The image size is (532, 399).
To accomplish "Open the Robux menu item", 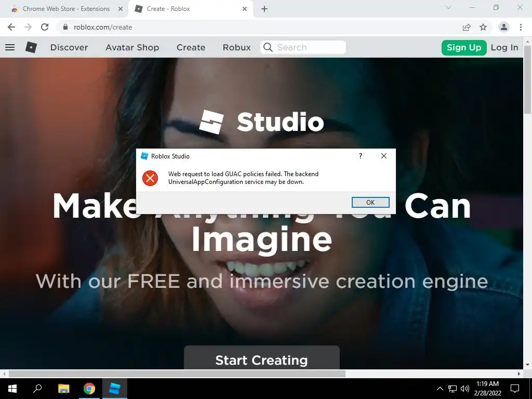I will [x=237, y=47].
